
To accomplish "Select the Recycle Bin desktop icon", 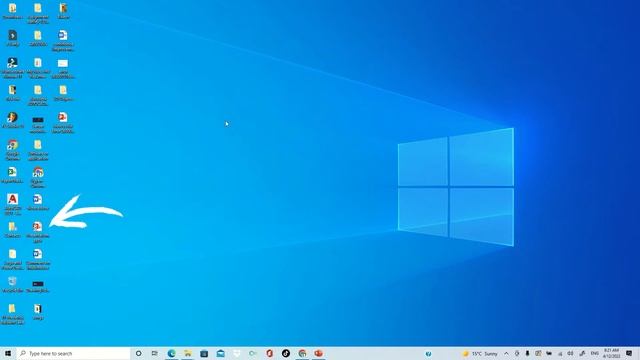I will click(13, 284).
